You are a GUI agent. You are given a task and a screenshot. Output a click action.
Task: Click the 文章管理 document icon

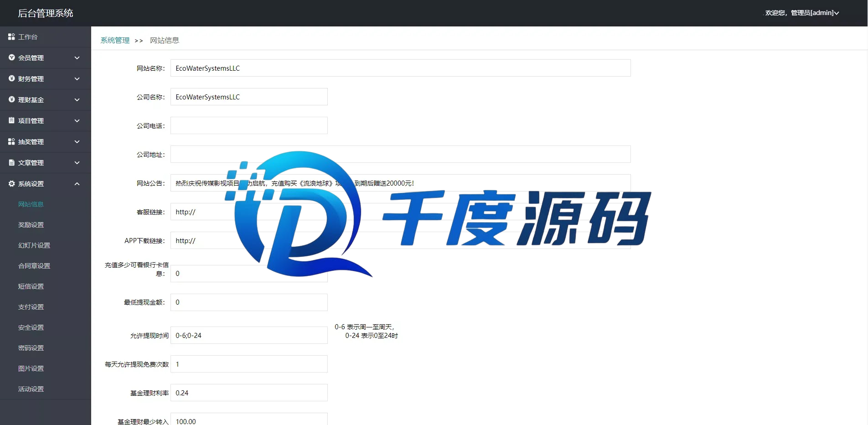click(11, 162)
